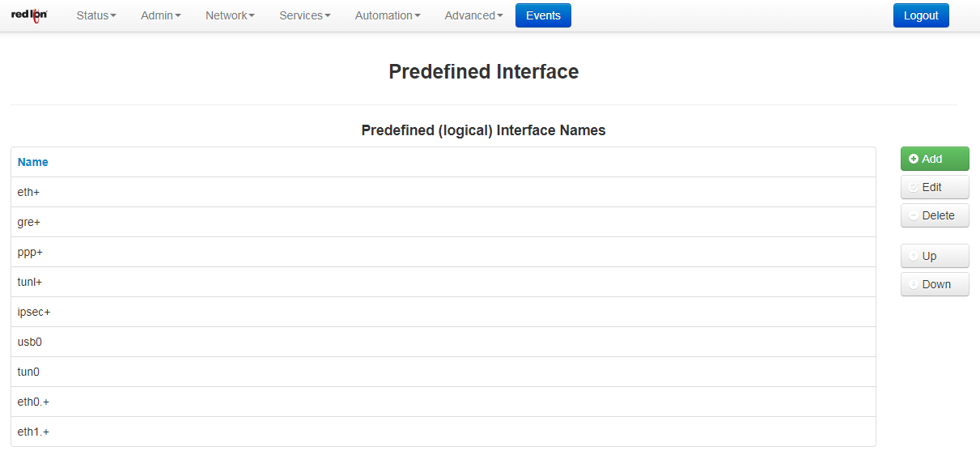
Task: Select the ipsec+ interface row
Action: [443, 312]
